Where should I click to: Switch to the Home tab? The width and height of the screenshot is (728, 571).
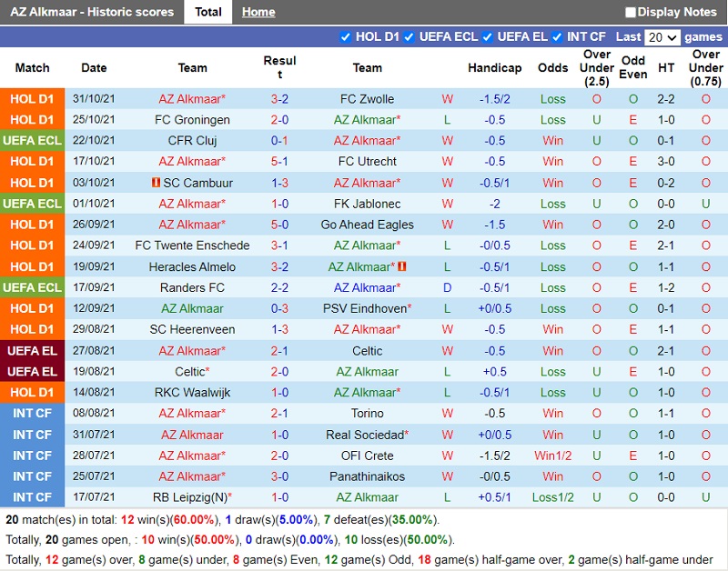pos(258,12)
